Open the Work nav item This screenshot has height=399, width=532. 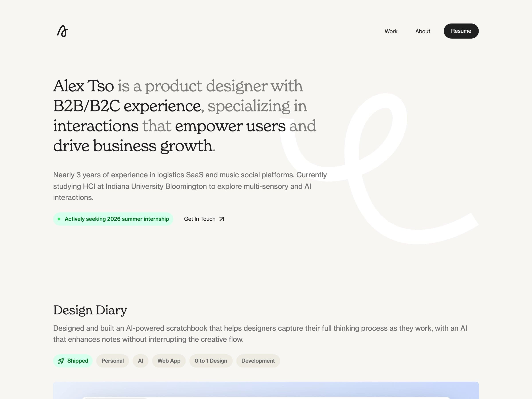coord(391,31)
